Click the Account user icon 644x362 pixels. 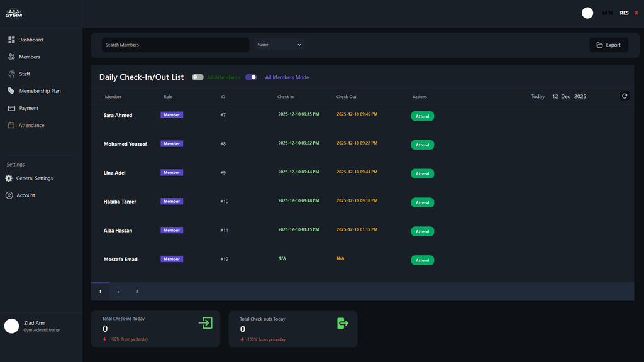coord(9,195)
